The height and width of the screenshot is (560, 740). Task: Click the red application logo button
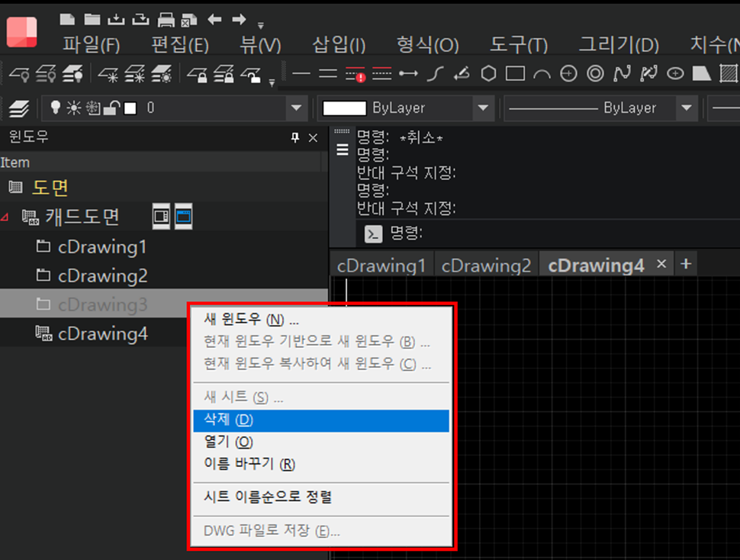21,31
